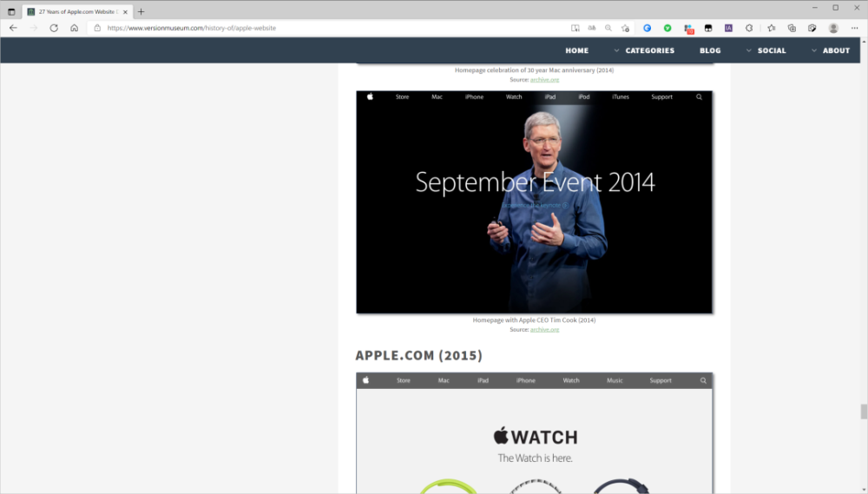868x494 pixels.
Task: Open the browser home page
Action: coord(74,28)
